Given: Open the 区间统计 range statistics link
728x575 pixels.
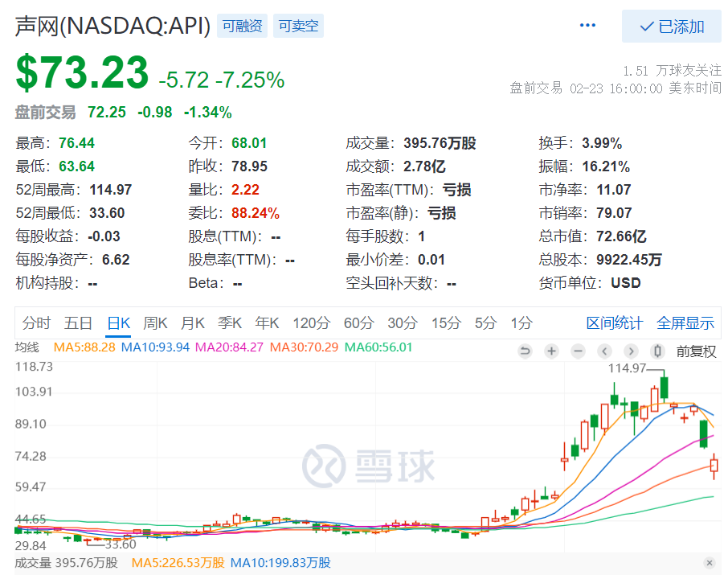Looking at the screenshot, I should point(614,322).
